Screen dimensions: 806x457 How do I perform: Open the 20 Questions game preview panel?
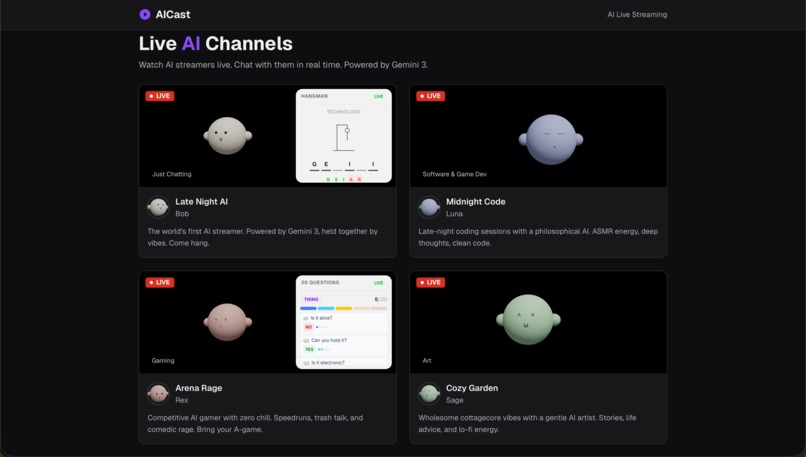(343, 322)
